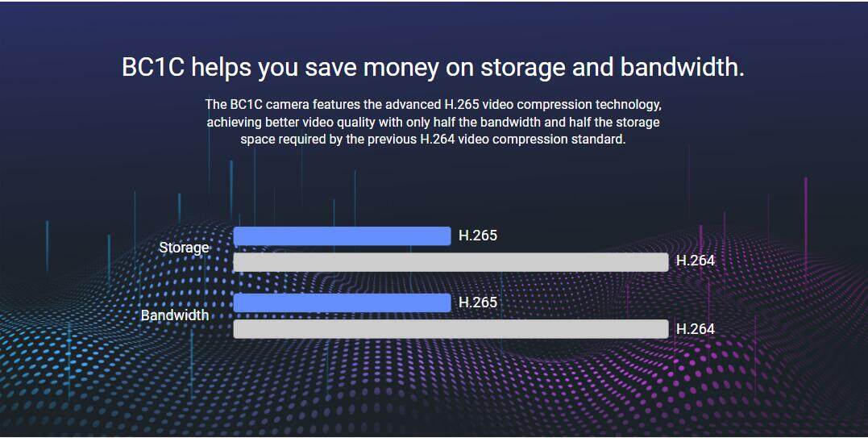Click the blue Storage H.265 bar
This screenshot has width=868, height=438.
pyautogui.click(x=342, y=236)
